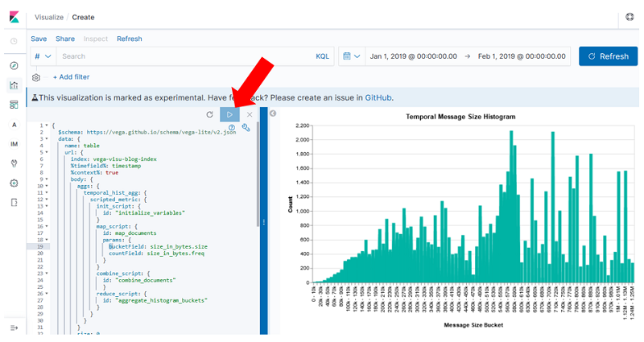Click the Kibana logo
This screenshot has width=644, height=342.
click(14, 15)
